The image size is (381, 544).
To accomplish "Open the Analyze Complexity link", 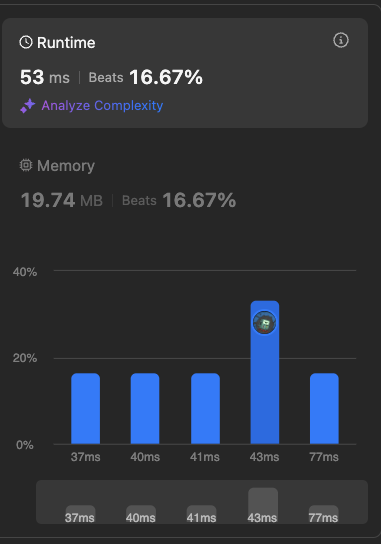I will 102,105.
